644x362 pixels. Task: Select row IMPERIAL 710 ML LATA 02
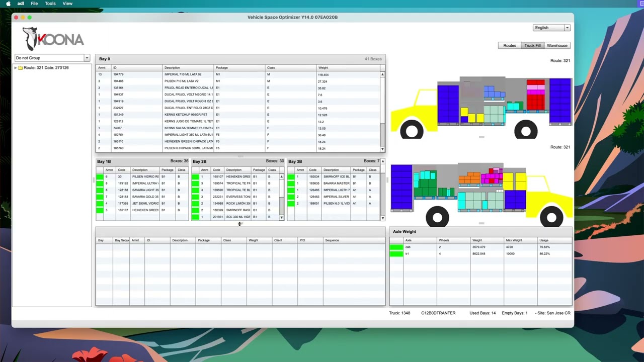pyautogui.click(x=238, y=74)
